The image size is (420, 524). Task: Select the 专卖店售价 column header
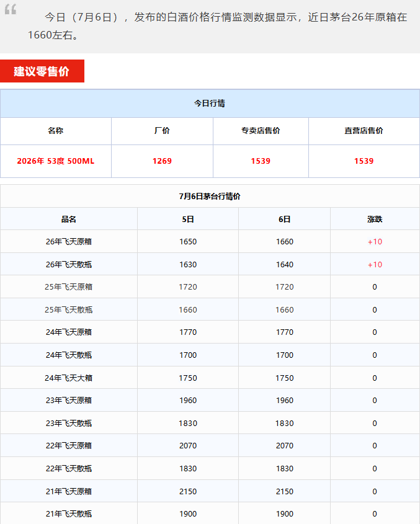(261, 131)
